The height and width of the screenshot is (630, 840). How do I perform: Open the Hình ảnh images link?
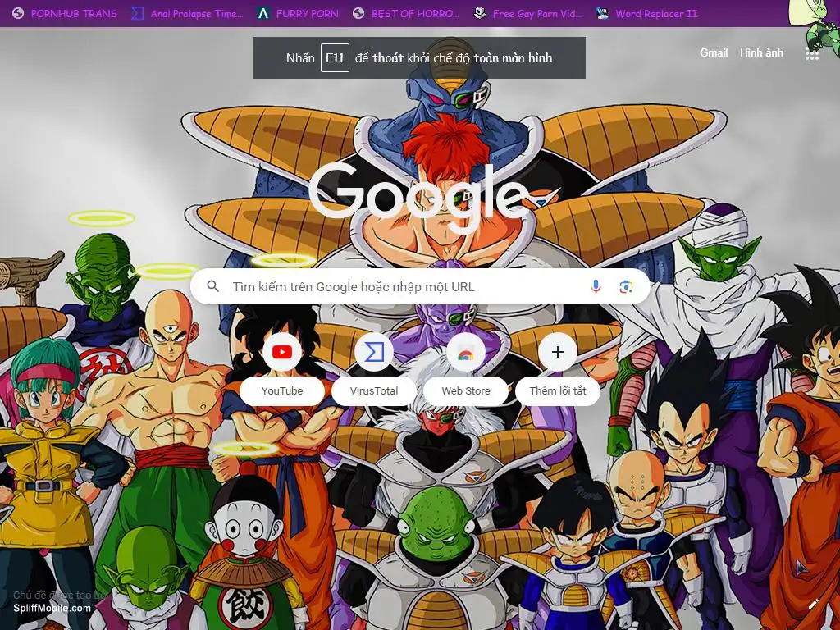[761, 52]
